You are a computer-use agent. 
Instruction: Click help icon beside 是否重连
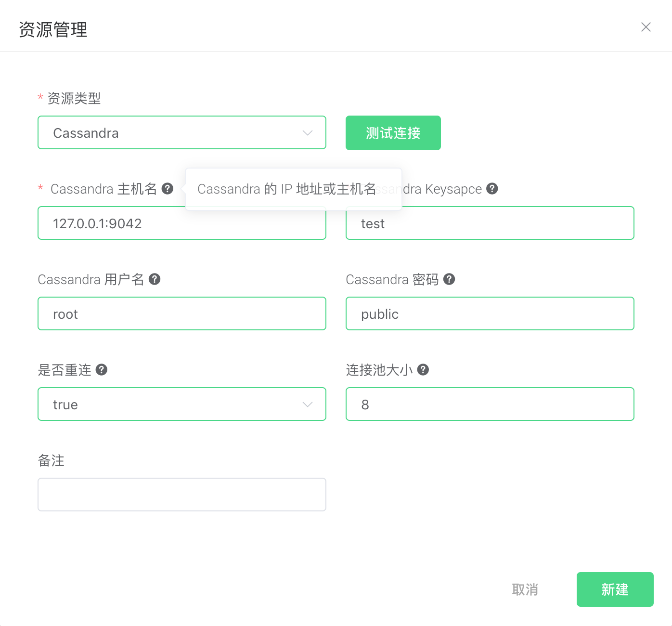coord(102,370)
